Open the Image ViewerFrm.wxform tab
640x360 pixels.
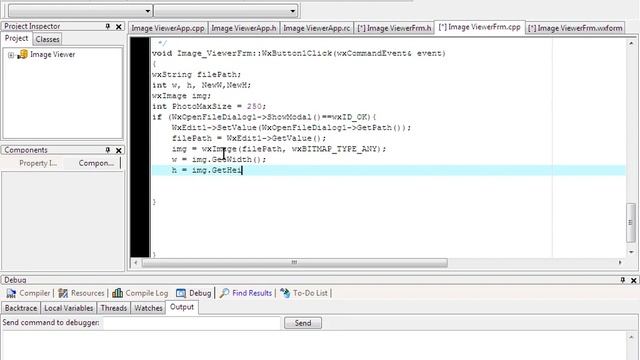tap(575, 28)
